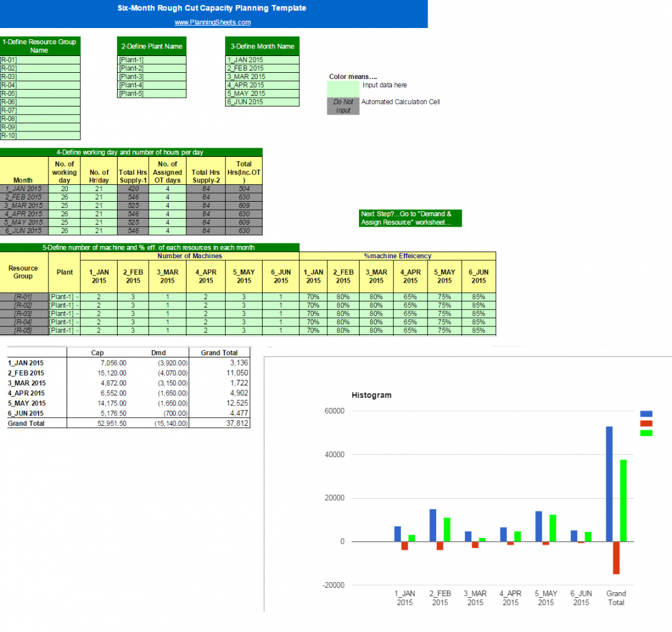Select the Histogram chart title
The height and width of the screenshot is (632, 672).
tap(371, 395)
